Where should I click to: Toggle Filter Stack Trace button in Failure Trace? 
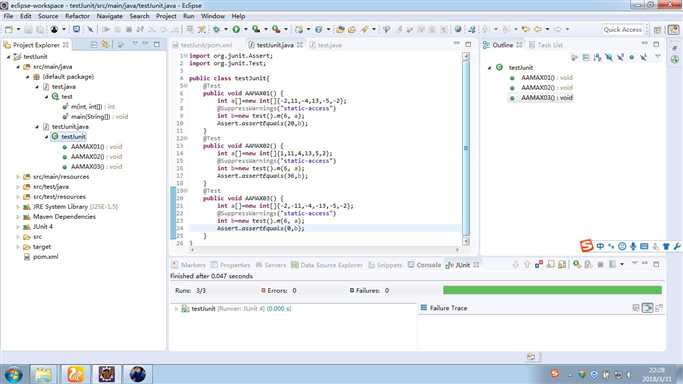(x=647, y=308)
